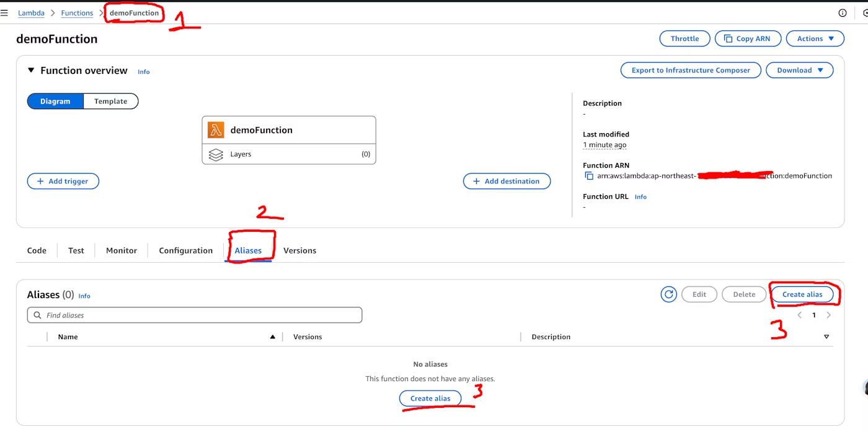Image resolution: width=868 pixels, height=432 pixels.
Task: Go to Functions breadcrumb link
Action: tap(77, 13)
